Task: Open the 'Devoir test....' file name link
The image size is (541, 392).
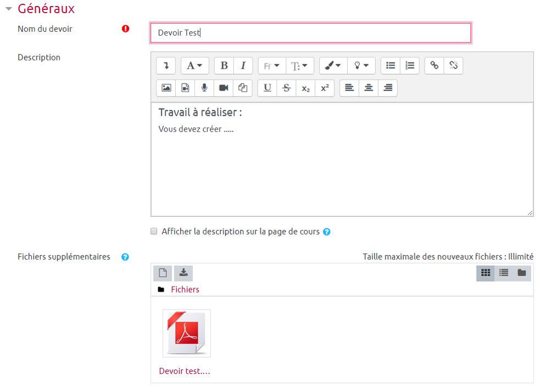Action: coord(185,371)
